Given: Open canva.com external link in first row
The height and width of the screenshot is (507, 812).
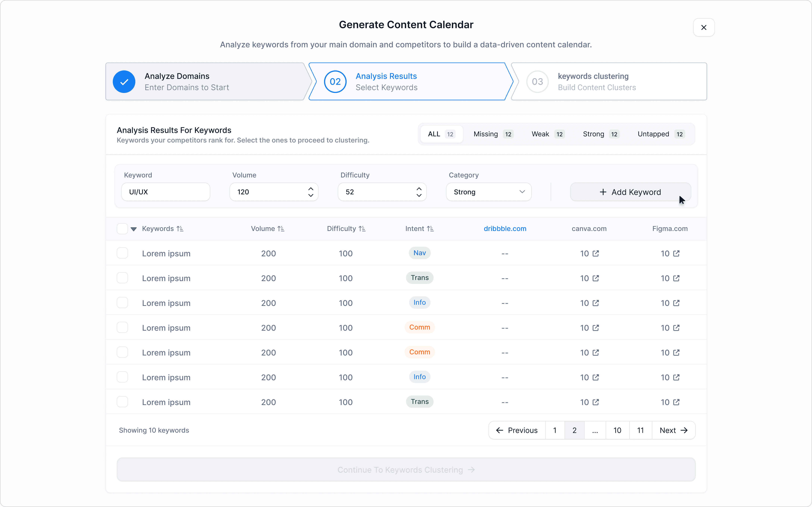Looking at the screenshot, I should point(596,253).
